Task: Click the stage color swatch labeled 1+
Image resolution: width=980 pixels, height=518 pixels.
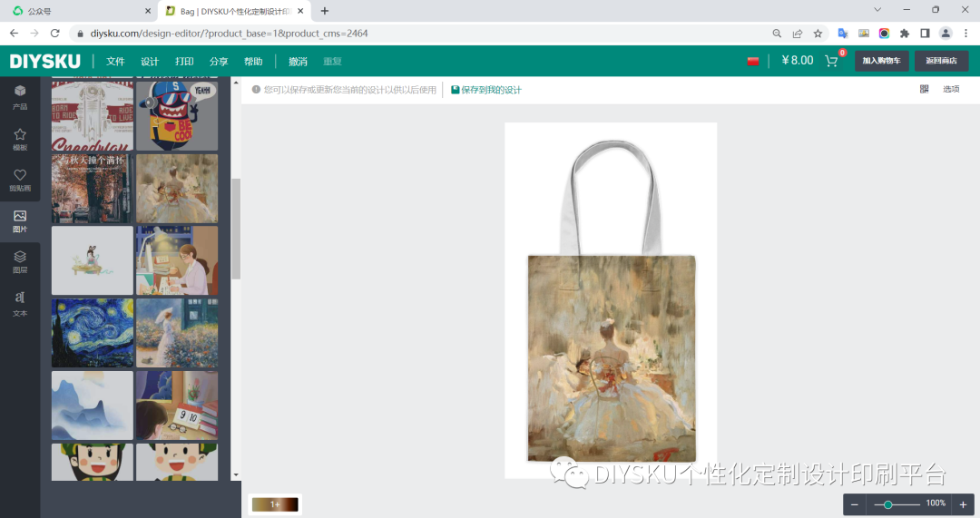Action: pos(275,504)
